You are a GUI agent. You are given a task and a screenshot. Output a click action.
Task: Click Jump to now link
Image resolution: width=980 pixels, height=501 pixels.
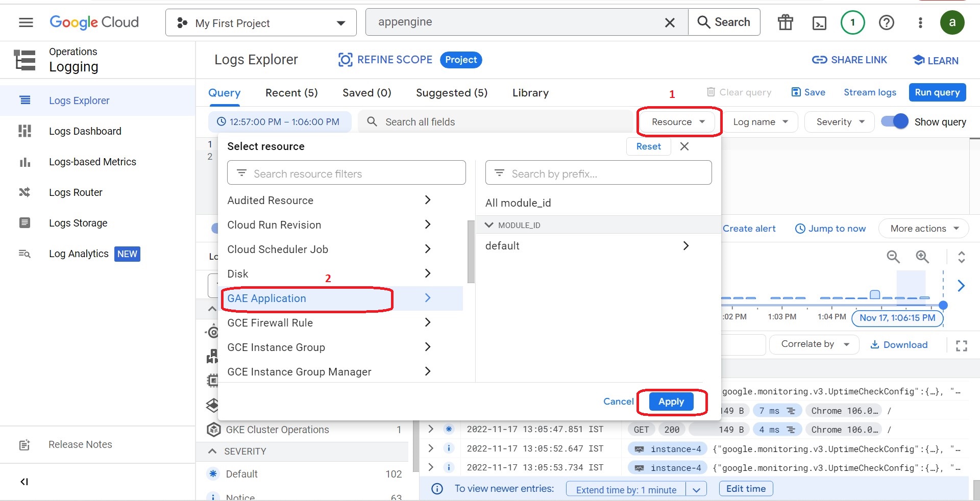836,229
